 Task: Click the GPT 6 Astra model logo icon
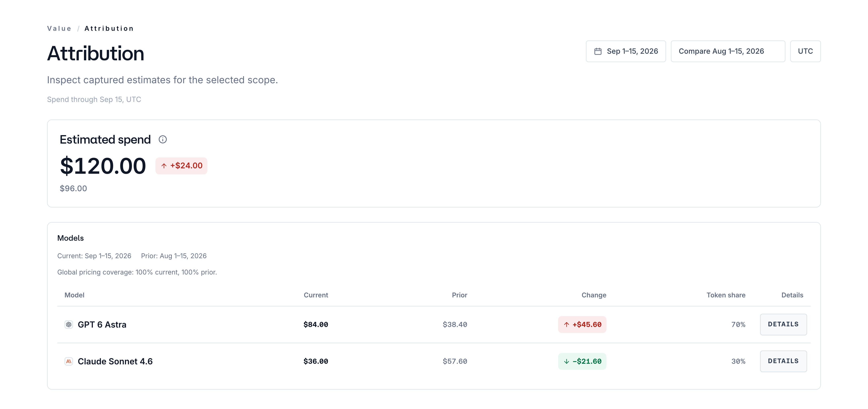click(x=69, y=324)
